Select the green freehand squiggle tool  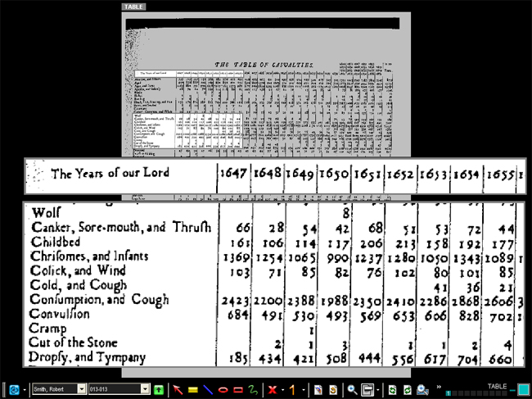coord(253,389)
